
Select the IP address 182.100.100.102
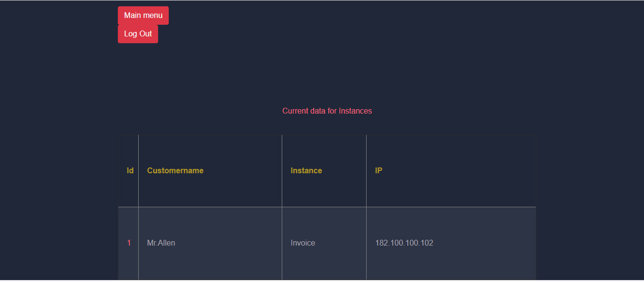404,243
